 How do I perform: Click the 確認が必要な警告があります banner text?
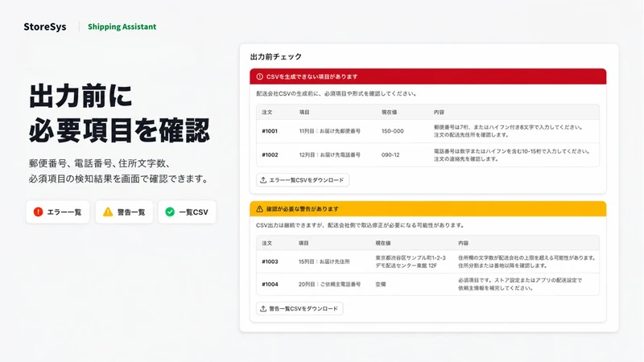tap(303, 209)
